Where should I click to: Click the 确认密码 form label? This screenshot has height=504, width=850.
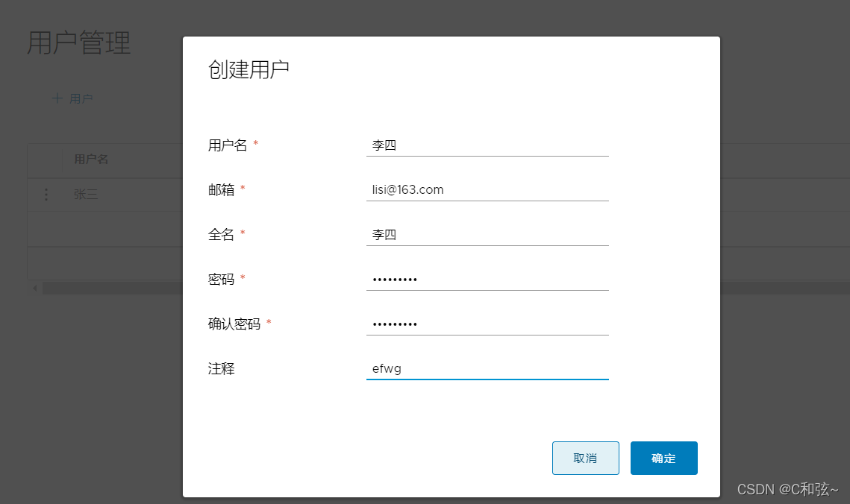[234, 324]
